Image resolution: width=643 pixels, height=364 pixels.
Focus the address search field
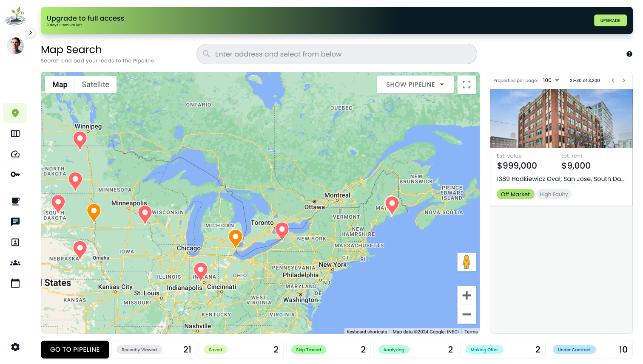point(336,54)
